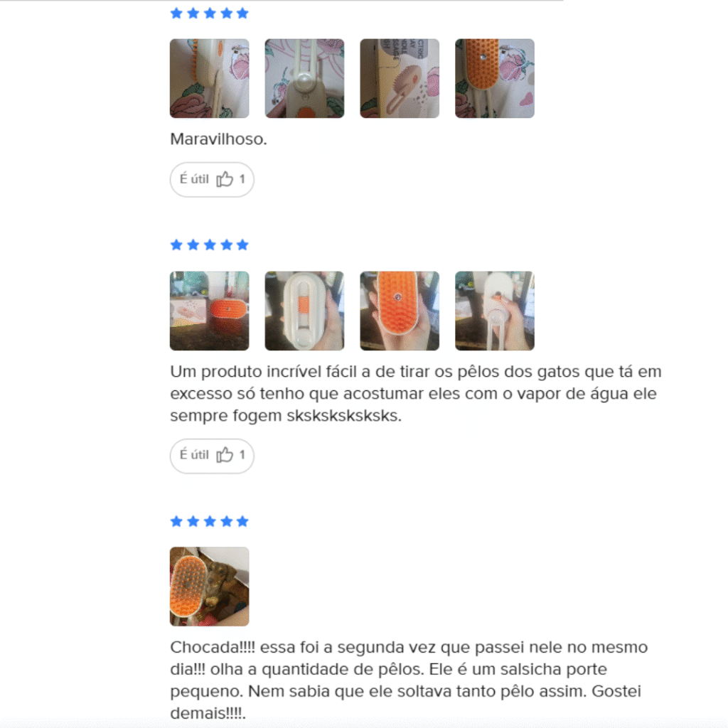Click thumbs-up icon under the Maravilhoso review
Screen dimensions: 728x728
tap(225, 179)
